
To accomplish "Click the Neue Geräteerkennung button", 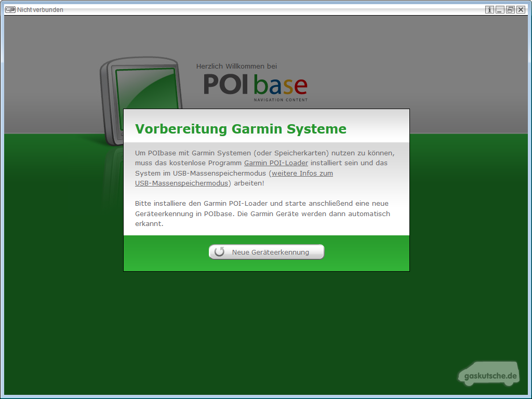I will [267, 252].
